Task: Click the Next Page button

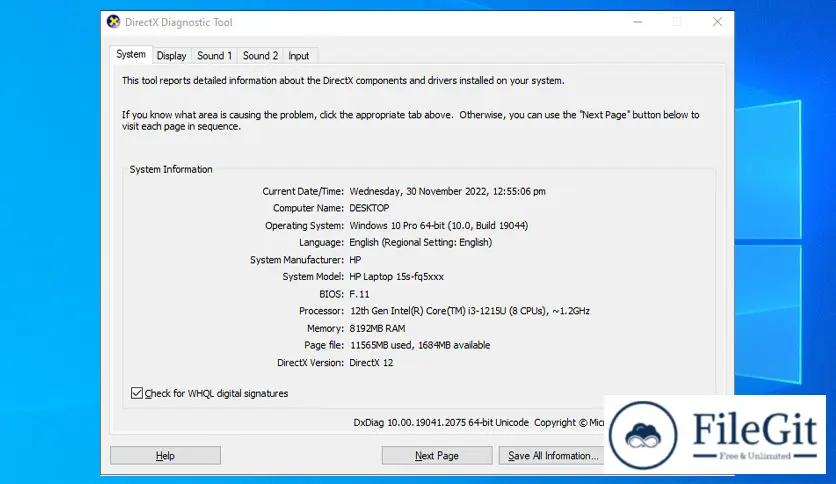Action: pos(437,456)
